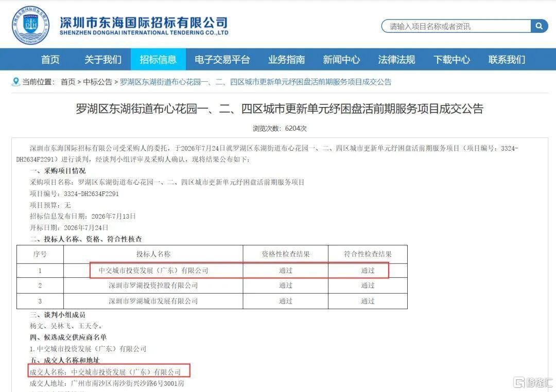This screenshot has width=556, height=392.
Task: Select the 招标信息 navigation tab
Action: (x=158, y=59)
